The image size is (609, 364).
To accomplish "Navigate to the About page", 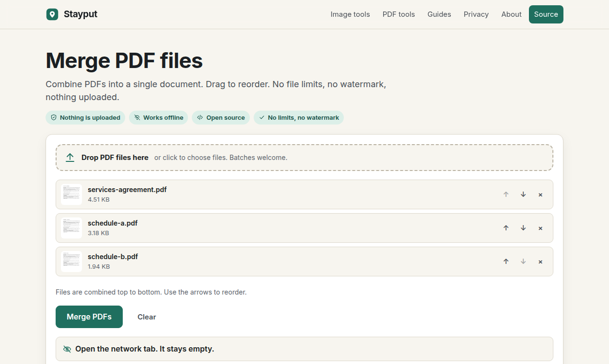I will 511,14.
